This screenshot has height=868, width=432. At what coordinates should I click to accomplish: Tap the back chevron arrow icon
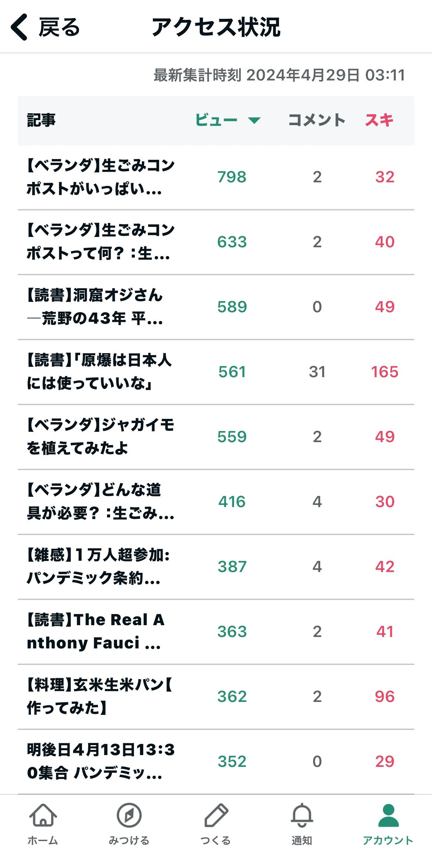click(19, 27)
